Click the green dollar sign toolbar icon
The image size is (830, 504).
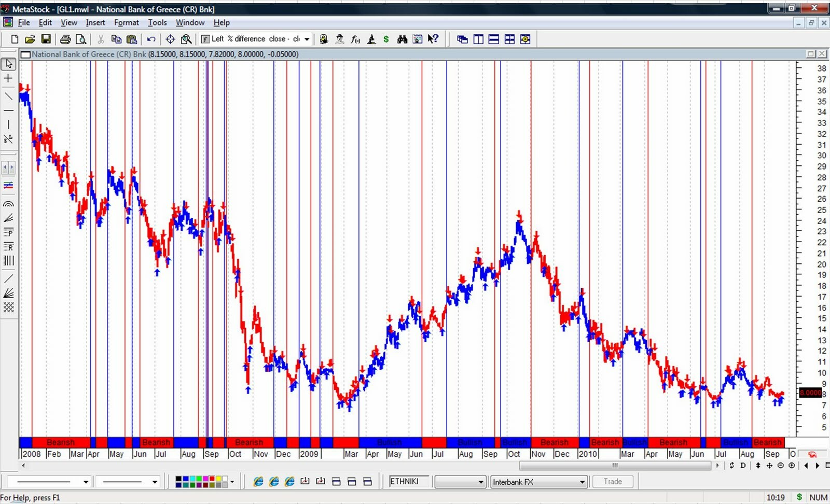pos(386,39)
